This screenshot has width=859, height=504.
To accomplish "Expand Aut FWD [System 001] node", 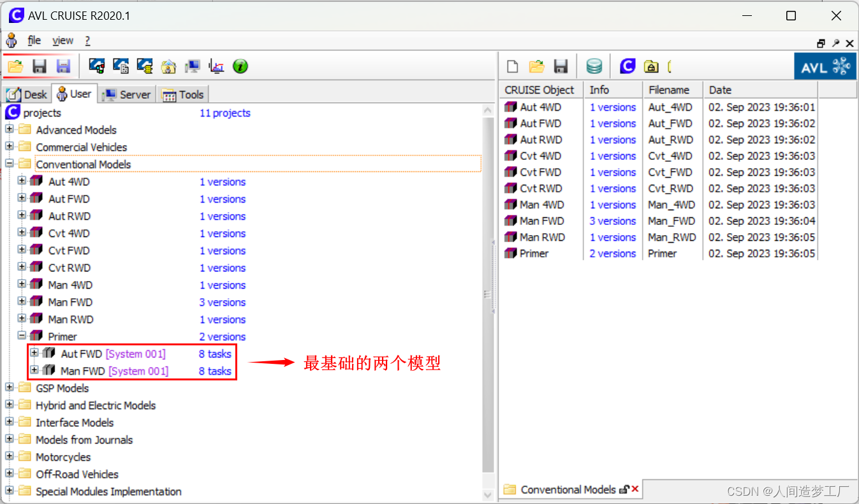I will point(34,353).
